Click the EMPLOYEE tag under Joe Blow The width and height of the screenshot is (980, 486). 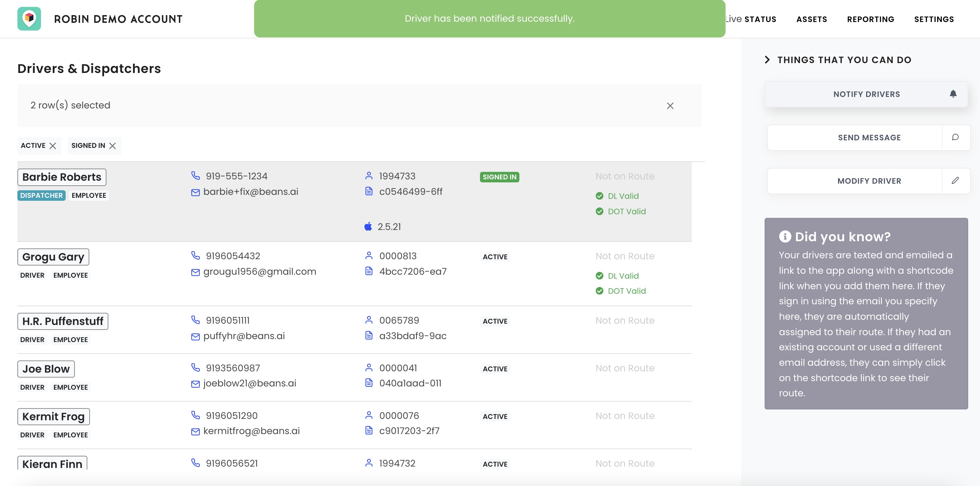pos(70,387)
